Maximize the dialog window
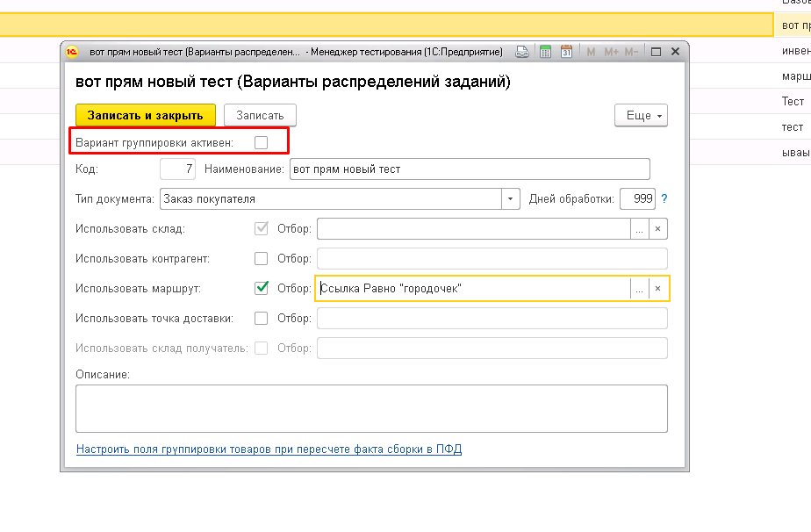811x532 pixels. pos(656,52)
